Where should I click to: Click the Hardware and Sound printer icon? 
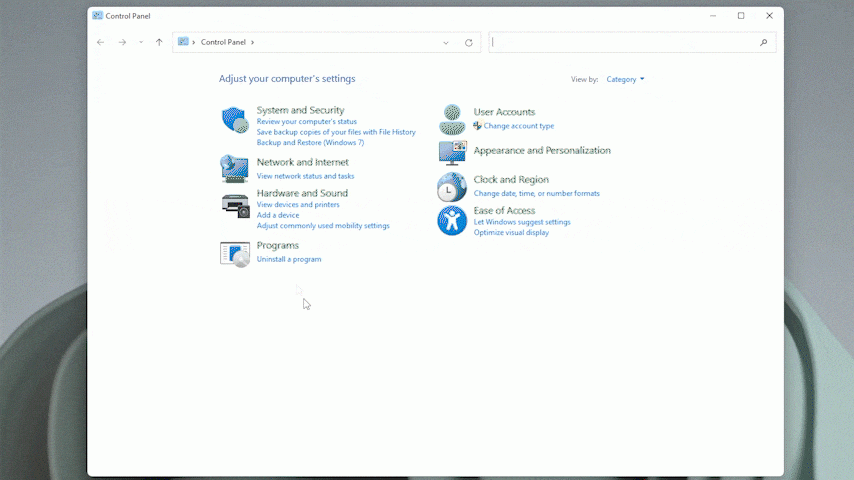235,206
